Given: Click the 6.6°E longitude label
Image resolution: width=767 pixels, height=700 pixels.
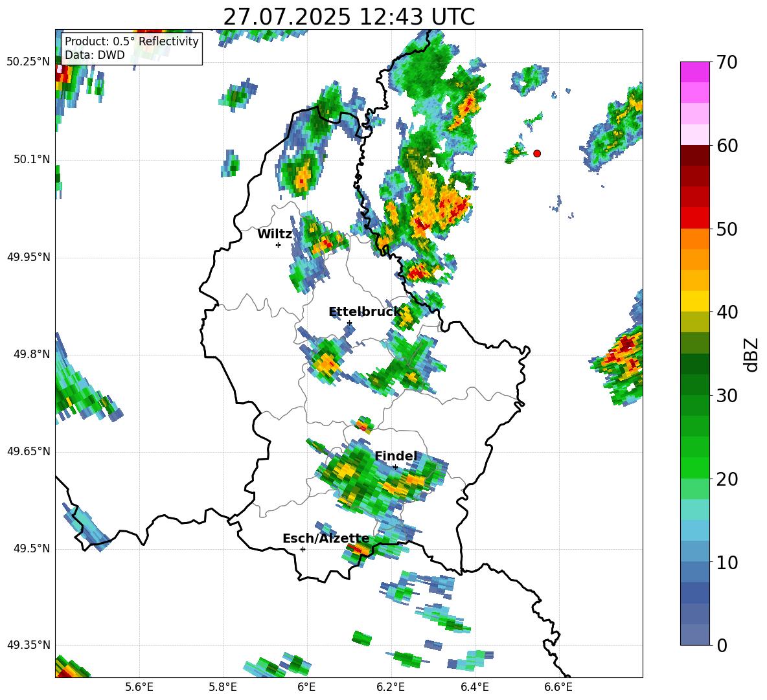Looking at the screenshot, I should [x=558, y=688].
